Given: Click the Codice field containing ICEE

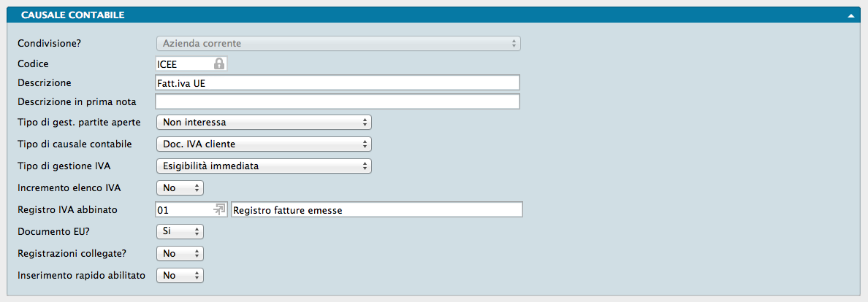Looking at the screenshot, I should [x=183, y=64].
